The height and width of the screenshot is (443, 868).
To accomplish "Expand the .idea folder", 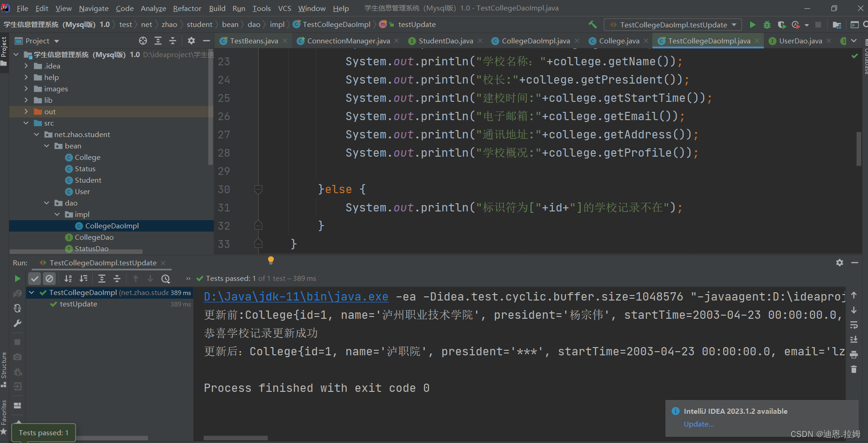I will point(26,66).
